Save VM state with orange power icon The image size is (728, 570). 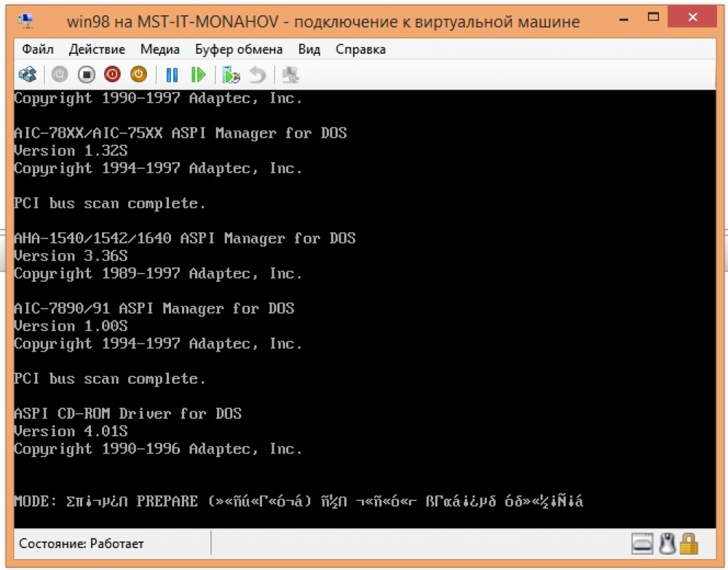138,74
